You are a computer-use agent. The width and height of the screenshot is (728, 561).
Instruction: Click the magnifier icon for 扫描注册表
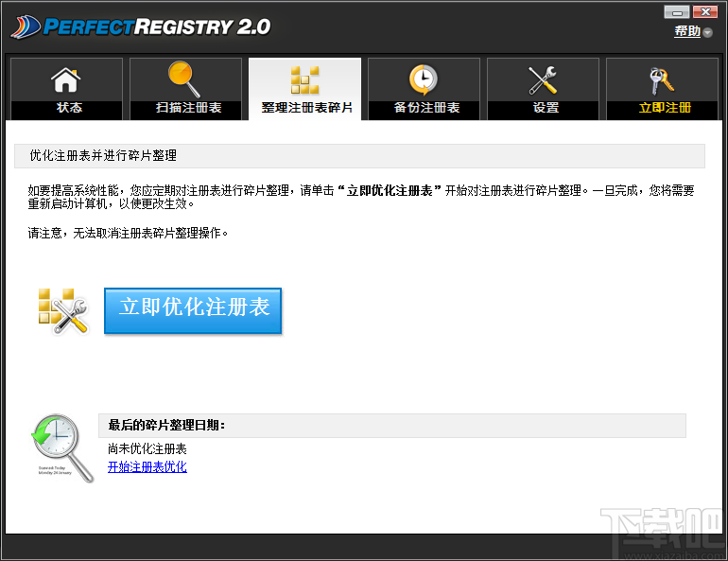point(183,79)
